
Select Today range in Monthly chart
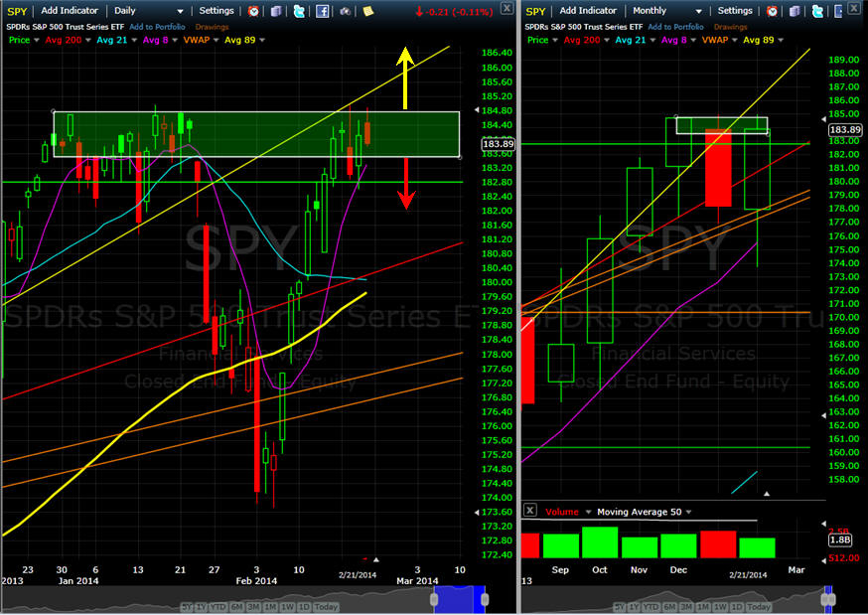click(x=759, y=607)
